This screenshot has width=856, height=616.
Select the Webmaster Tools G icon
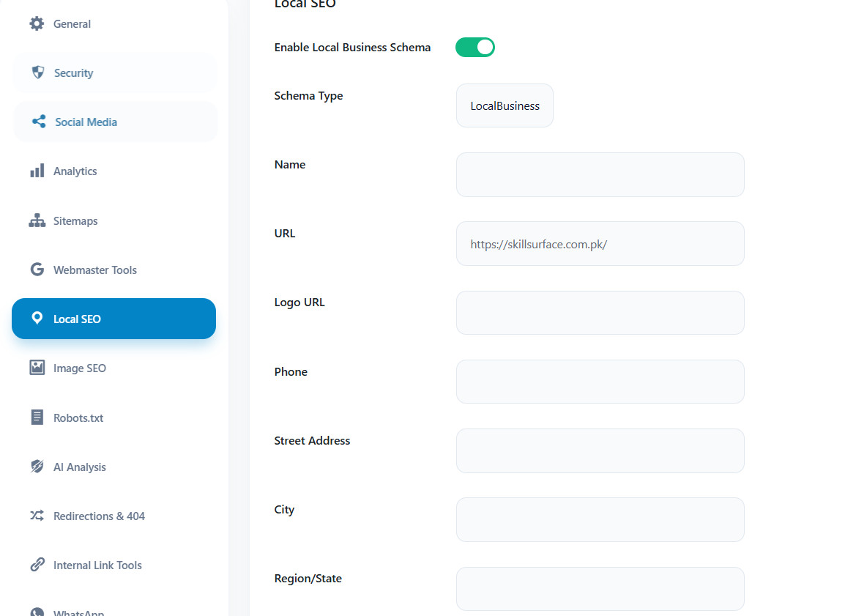36,270
